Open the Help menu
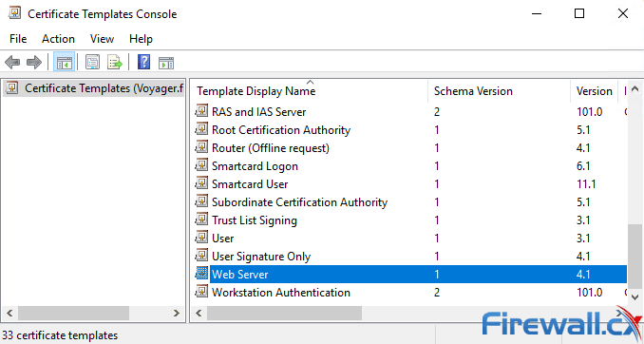 [x=141, y=39]
